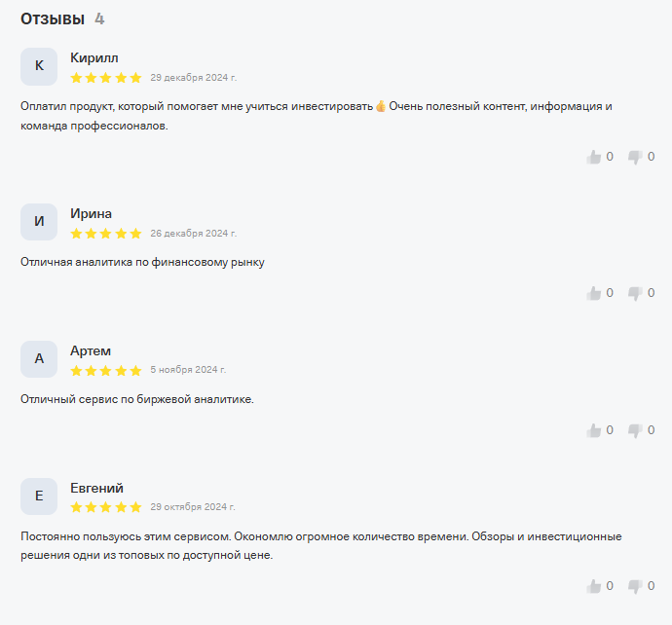Thumbs down Ирина's review
Viewport: 672px width, 625px height.
tap(635, 293)
